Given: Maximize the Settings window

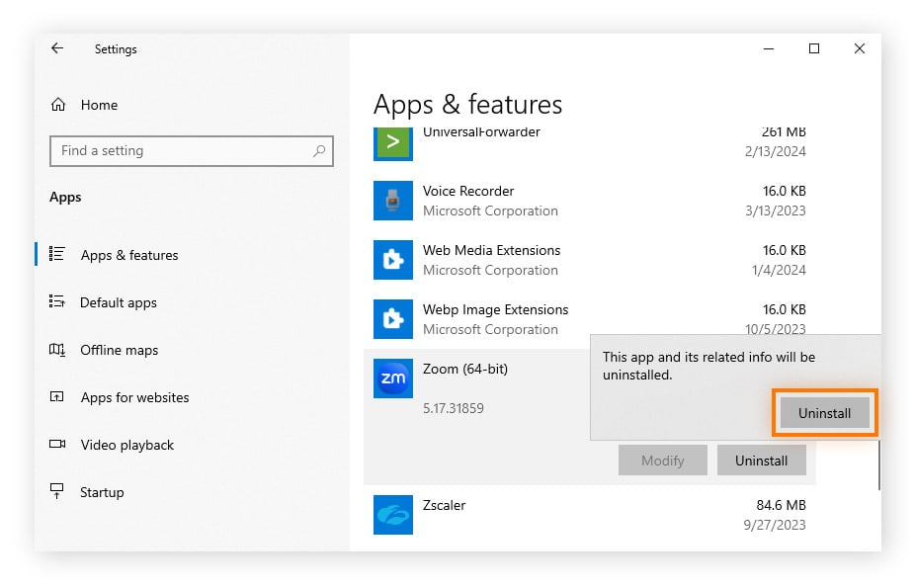Looking at the screenshot, I should point(814,48).
